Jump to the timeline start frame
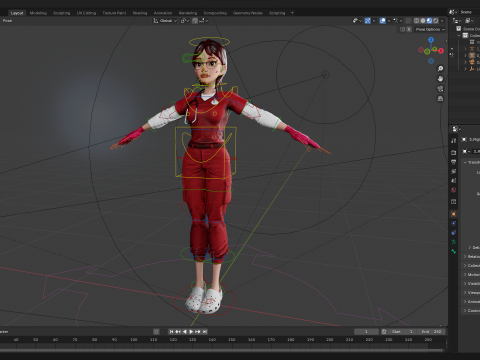This screenshot has width=480, height=360. (171, 332)
